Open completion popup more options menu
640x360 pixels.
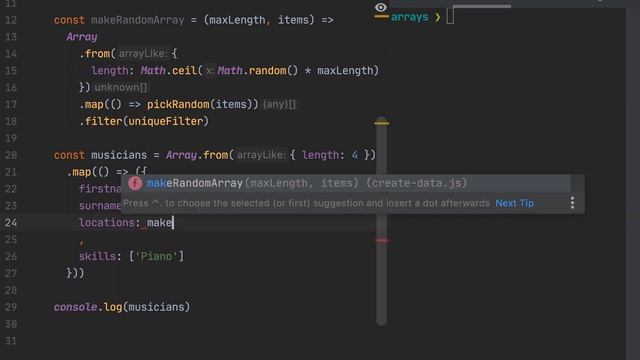[x=572, y=203]
